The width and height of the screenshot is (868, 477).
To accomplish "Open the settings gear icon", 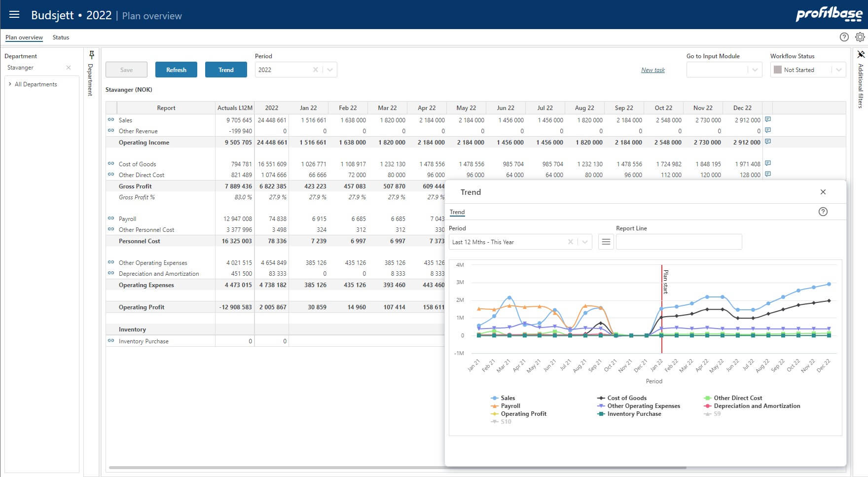I will [x=860, y=37].
